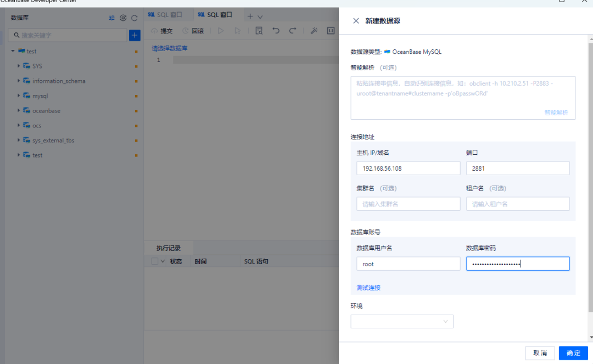Select the information_schema database icon
The image size is (593, 364).
pos(26,81)
